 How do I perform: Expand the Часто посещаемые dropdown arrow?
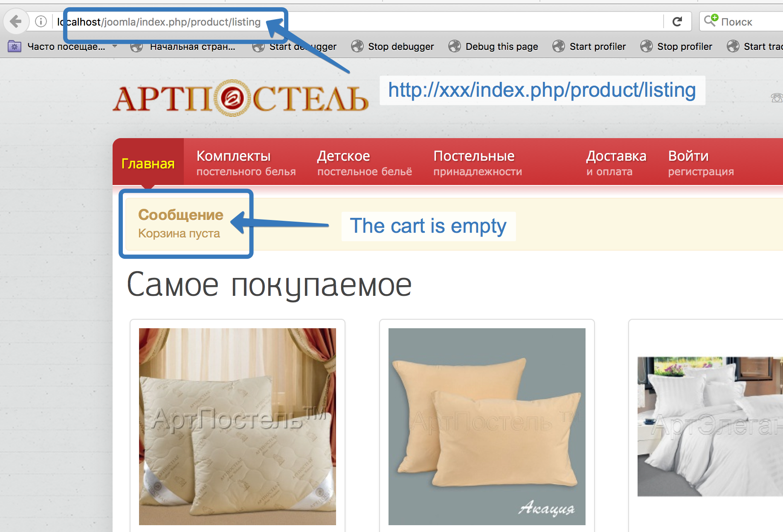tap(115, 46)
